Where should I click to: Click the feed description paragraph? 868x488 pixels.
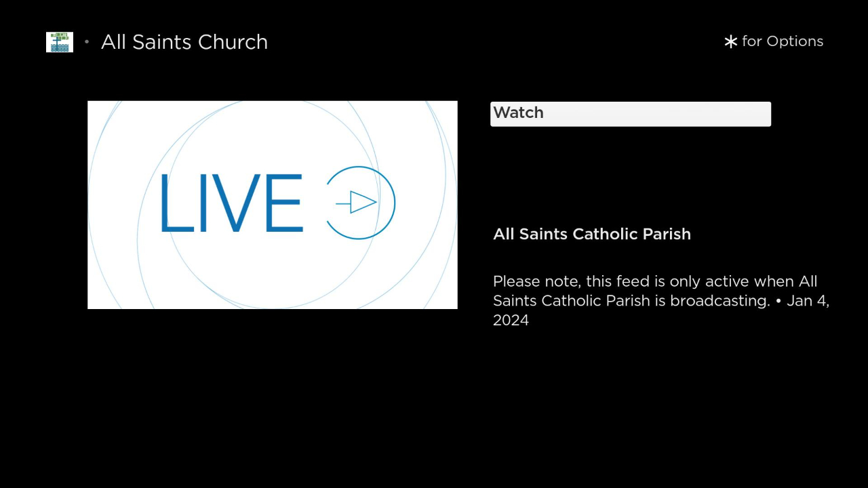point(661,300)
